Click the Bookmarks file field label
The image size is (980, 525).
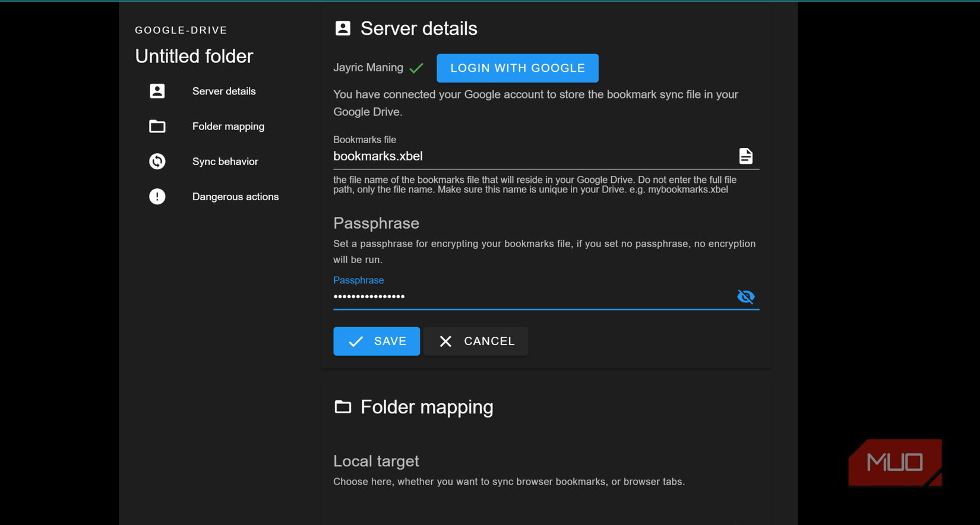click(365, 140)
